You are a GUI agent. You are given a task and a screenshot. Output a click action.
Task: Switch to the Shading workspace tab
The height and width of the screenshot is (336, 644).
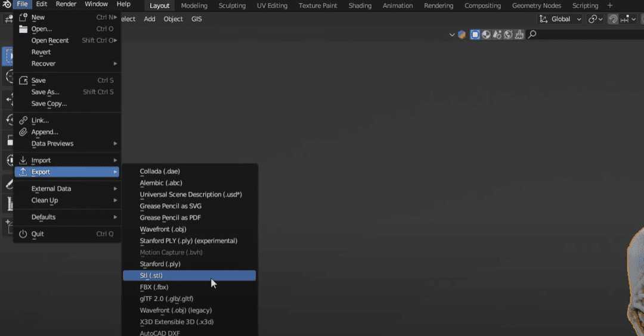pyautogui.click(x=360, y=6)
